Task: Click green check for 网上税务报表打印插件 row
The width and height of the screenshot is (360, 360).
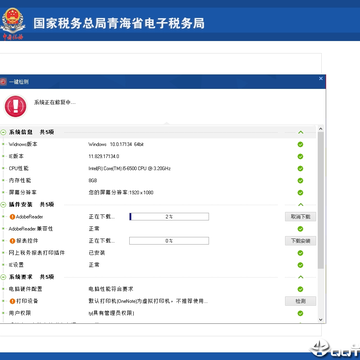Action: tap(300, 253)
